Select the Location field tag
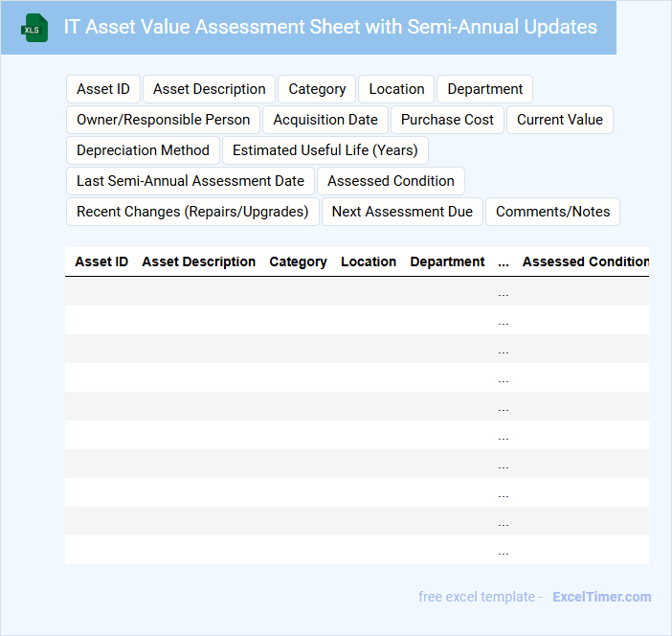The width and height of the screenshot is (672, 636). 396,89
